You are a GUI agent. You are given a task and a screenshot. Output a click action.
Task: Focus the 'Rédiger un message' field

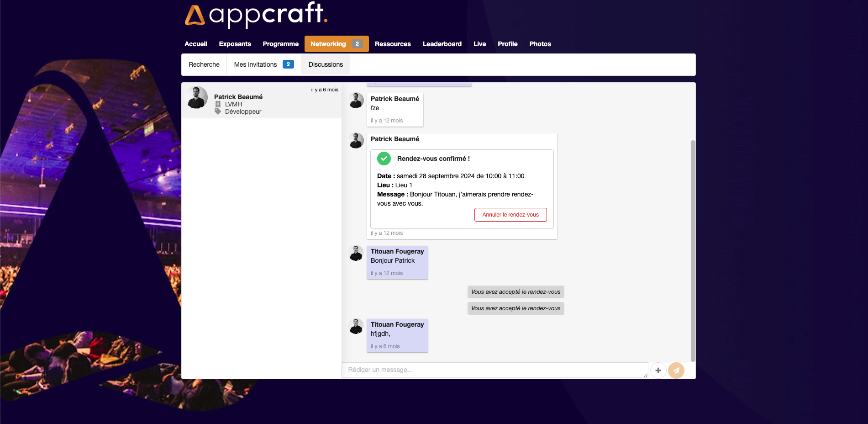pyautogui.click(x=494, y=370)
